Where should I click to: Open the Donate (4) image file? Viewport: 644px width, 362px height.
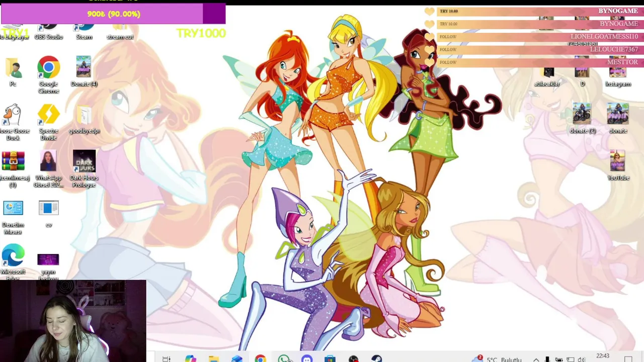click(84, 72)
